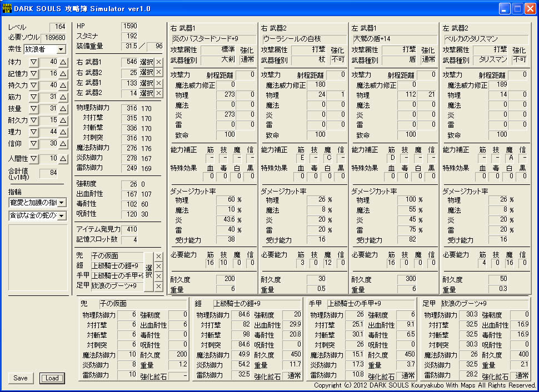The width and height of the screenshot is (539, 392).
Task: Click the 子の仮面 helmet slot field
Action: pos(117,256)
